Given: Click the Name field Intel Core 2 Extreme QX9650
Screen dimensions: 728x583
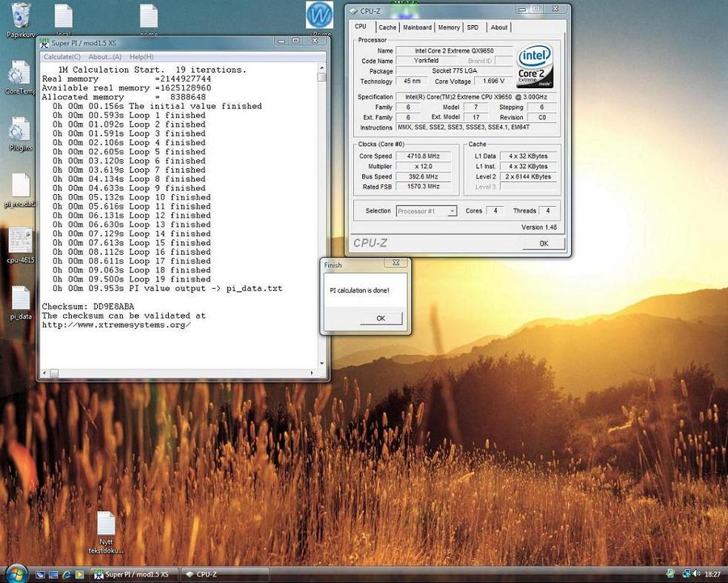Looking at the screenshot, I should [454, 50].
